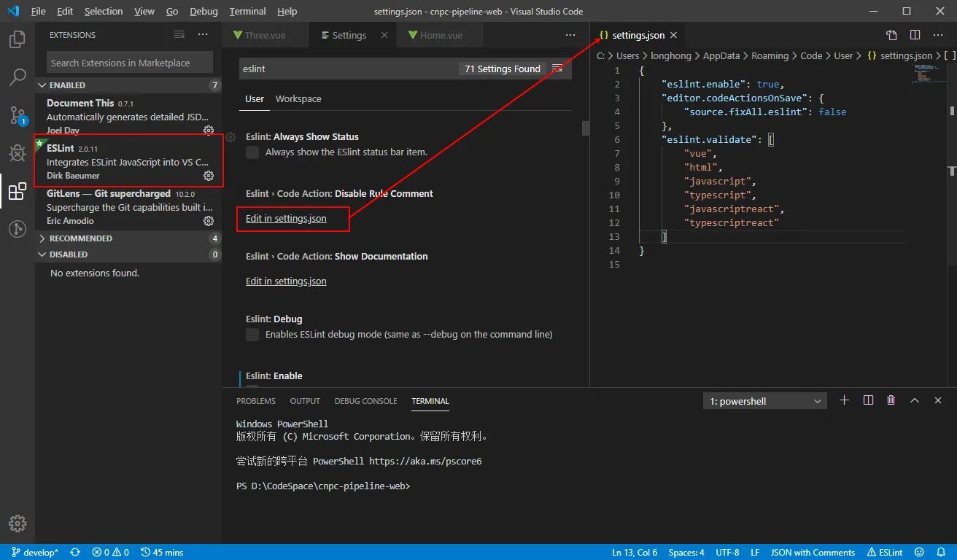This screenshot has height=560, width=957.
Task: Click the Settings editor vertical scrollbar
Action: (585, 128)
